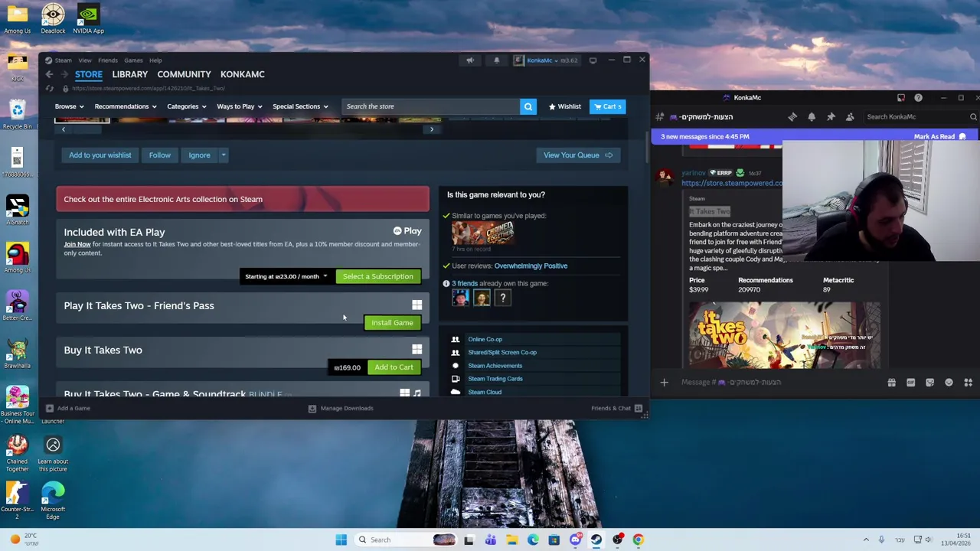Viewport: 980px width, 551px height.
Task: Open Overwhelmingly Positive reviews link
Action: click(531, 266)
